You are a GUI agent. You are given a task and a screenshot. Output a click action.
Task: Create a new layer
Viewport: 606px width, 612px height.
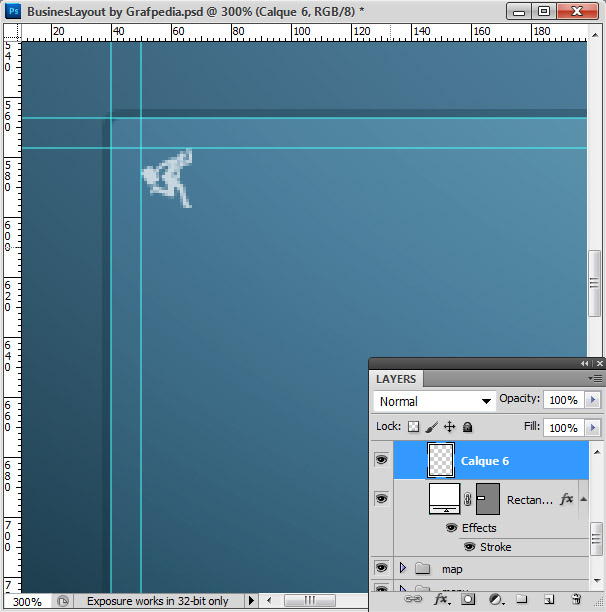click(549, 599)
